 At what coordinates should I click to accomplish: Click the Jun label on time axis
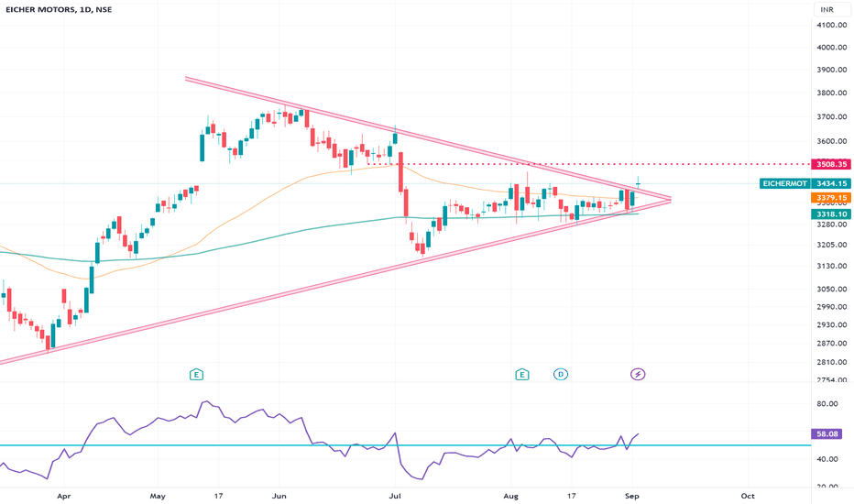(x=279, y=496)
